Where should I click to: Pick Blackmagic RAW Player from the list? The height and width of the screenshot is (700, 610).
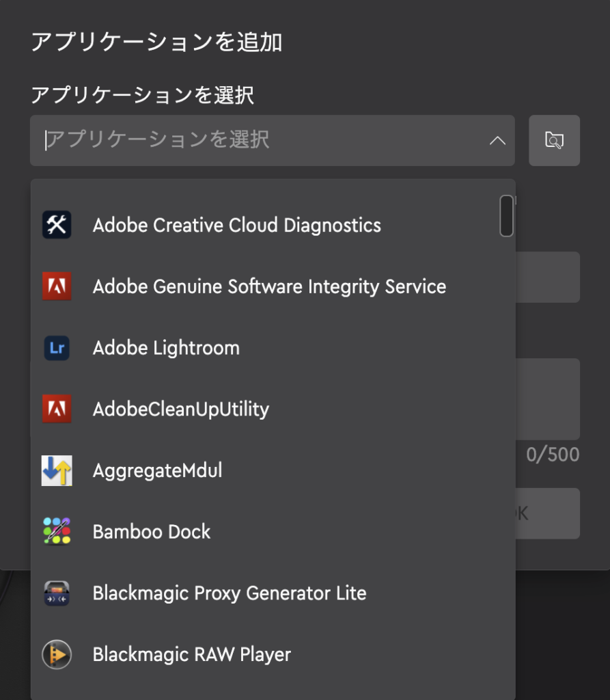point(273,654)
